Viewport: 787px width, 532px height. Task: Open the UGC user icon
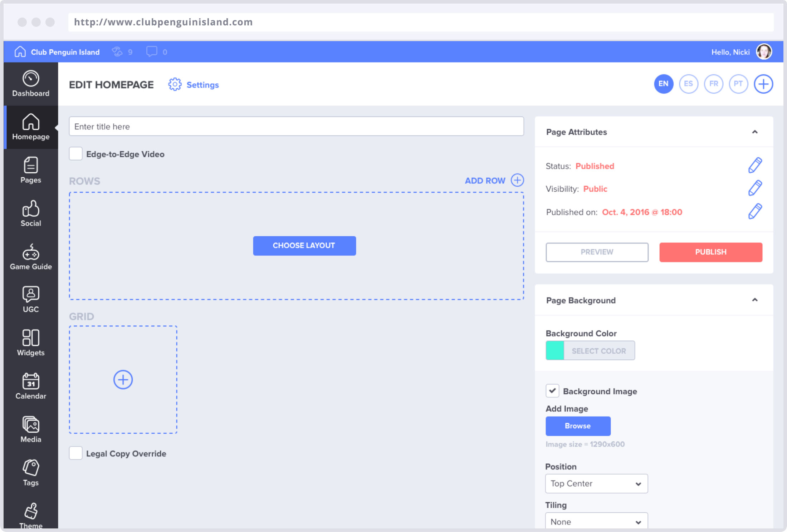tap(31, 295)
